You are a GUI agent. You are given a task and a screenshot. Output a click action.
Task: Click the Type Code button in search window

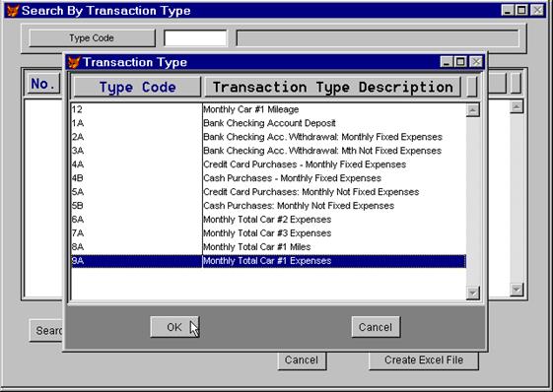(92, 38)
